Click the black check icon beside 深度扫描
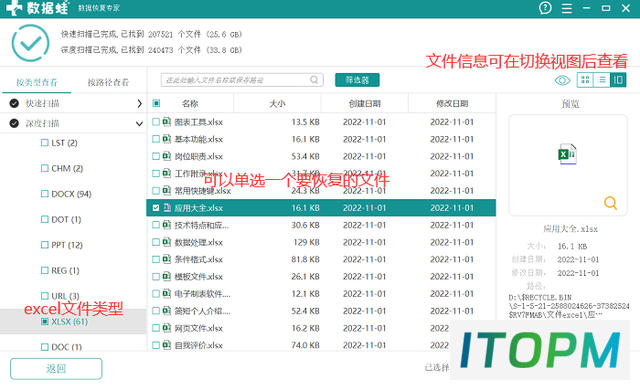Image resolution: width=640 pixels, height=390 pixels. (14, 123)
